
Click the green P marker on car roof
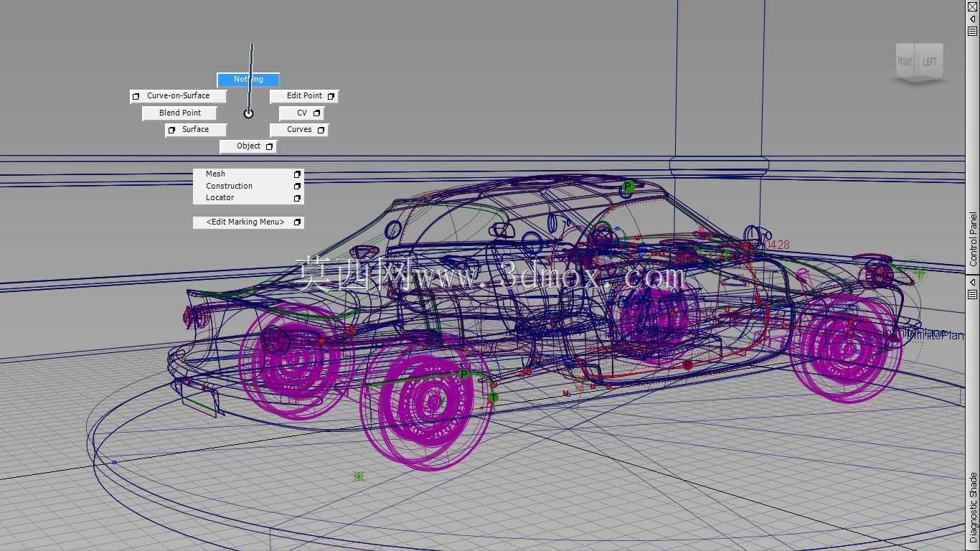628,187
